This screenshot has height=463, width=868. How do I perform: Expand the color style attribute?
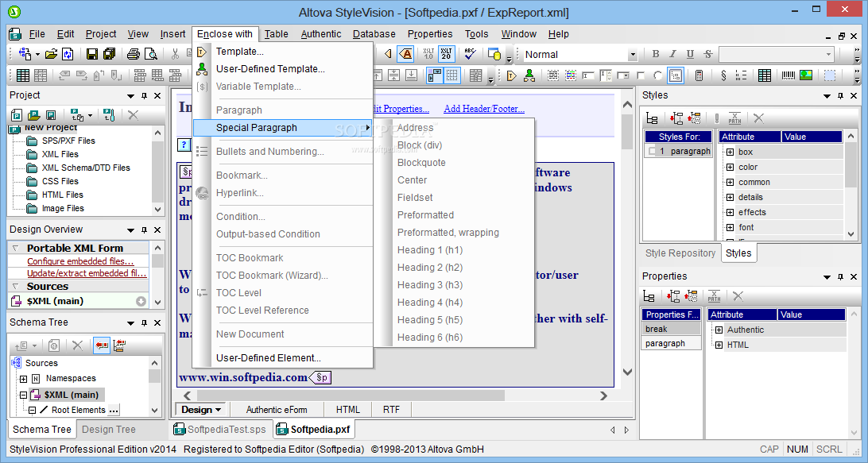click(x=730, y=167)
